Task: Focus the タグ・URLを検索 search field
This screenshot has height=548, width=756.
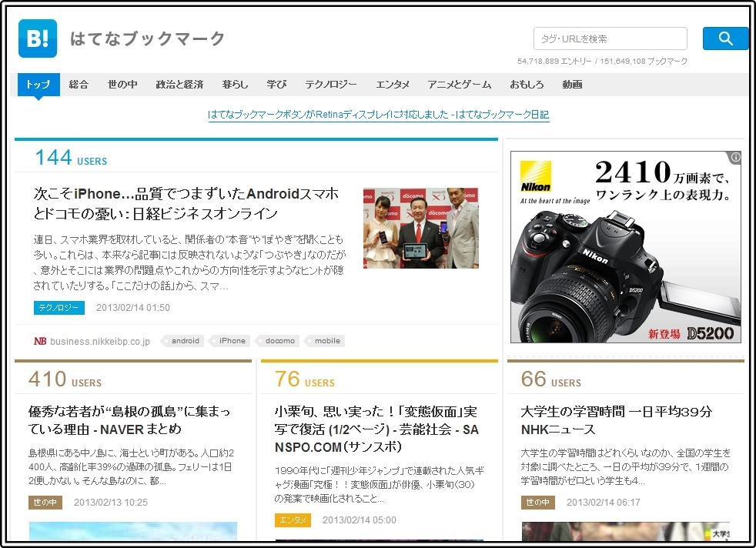Action: tap(610, 38)
